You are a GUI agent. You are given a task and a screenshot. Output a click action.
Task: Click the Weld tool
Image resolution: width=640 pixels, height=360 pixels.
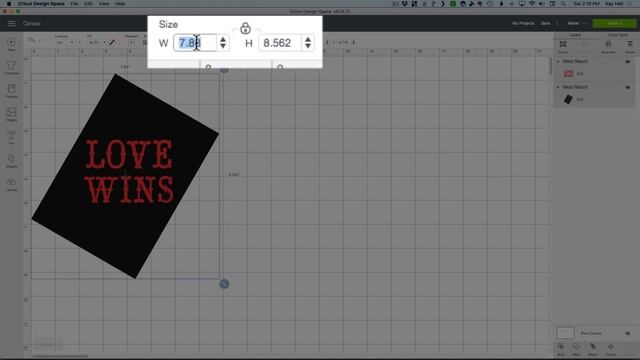coord(576,349)
